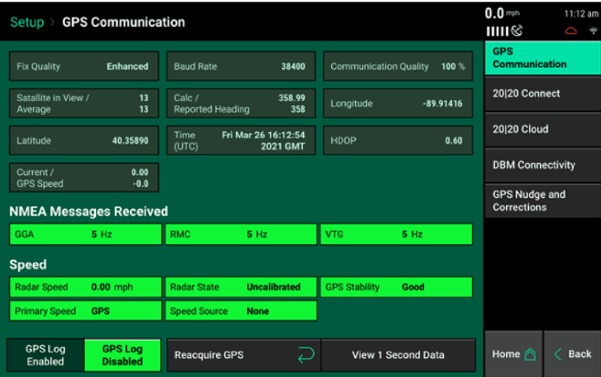The width and height of the screenshot is (601, 377).
Task: Select the GPS Log Disabled toggle
Action: coord(122,355)
